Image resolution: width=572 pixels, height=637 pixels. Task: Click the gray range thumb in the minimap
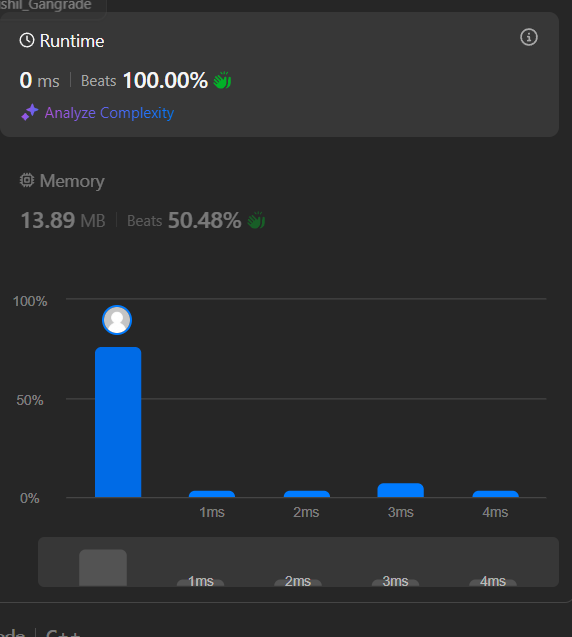(103, 568)
